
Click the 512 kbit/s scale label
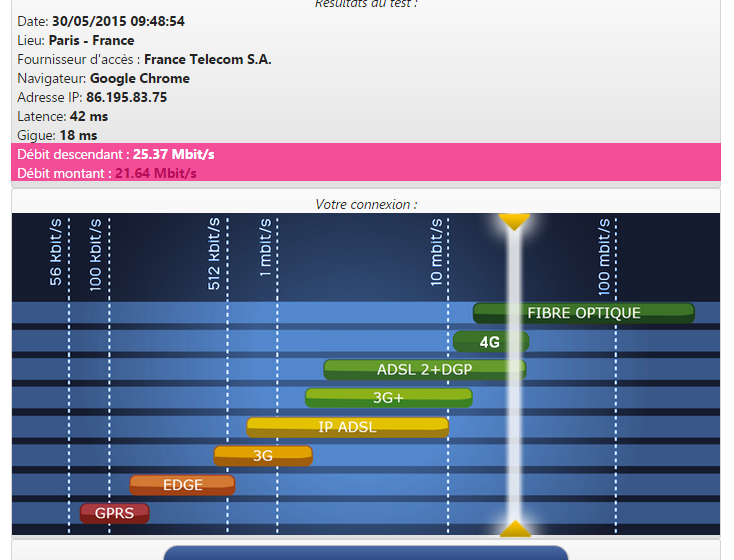(213, 254)
